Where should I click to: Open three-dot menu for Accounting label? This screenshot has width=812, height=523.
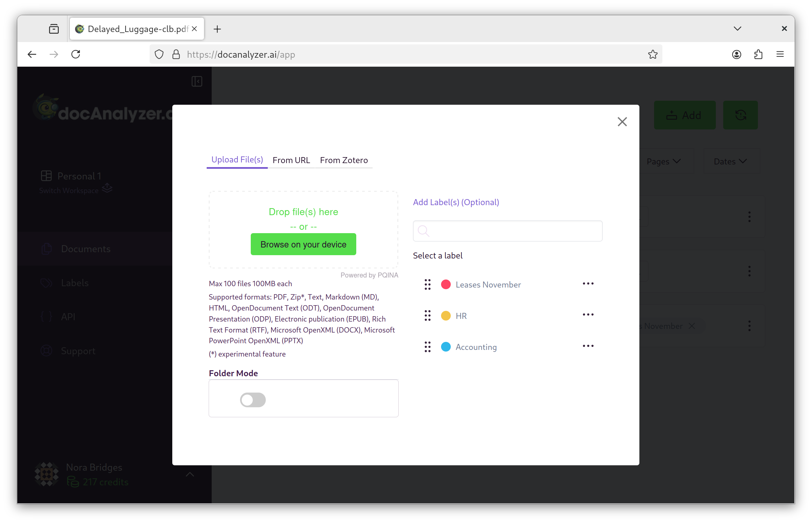coord(588,346)
